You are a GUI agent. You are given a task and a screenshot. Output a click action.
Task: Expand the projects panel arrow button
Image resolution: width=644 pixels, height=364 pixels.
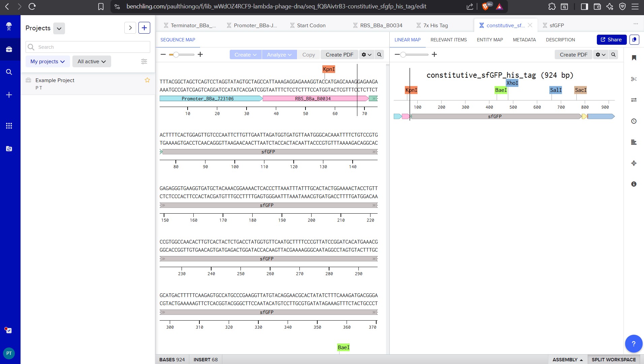coord(130,28)
